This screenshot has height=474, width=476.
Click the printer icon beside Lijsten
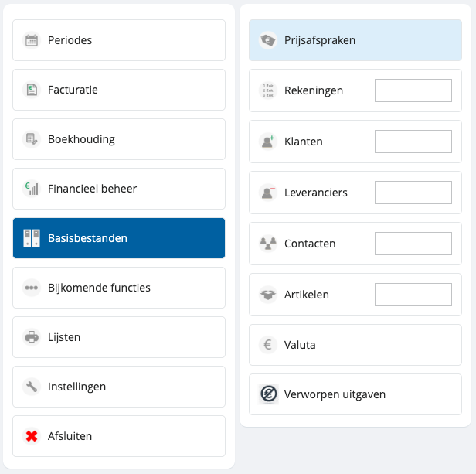click(32, 337)
